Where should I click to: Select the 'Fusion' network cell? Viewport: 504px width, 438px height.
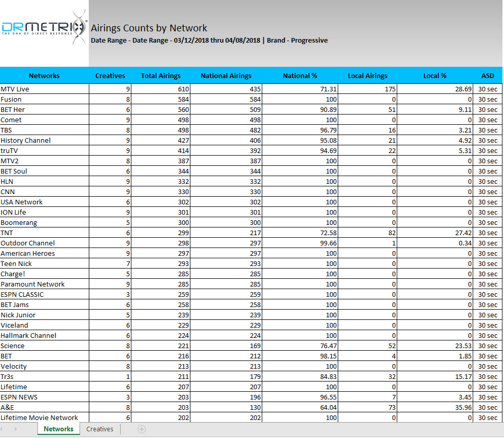(44, 100)
